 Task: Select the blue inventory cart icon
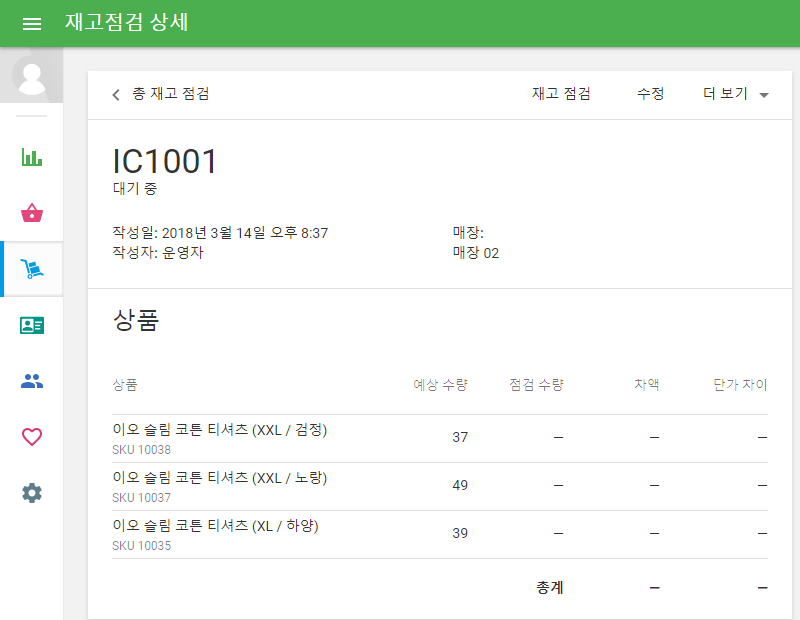coord(32,269)
